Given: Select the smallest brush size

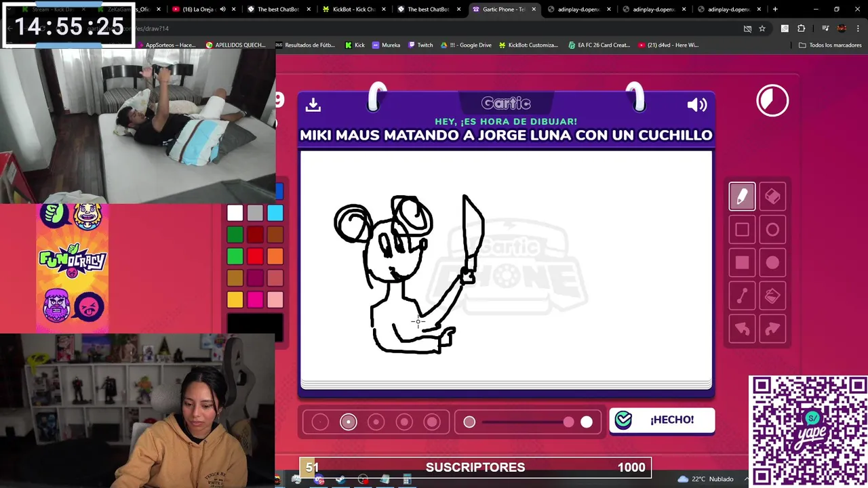Looking at the screenshot, I should tap(320, 422).
